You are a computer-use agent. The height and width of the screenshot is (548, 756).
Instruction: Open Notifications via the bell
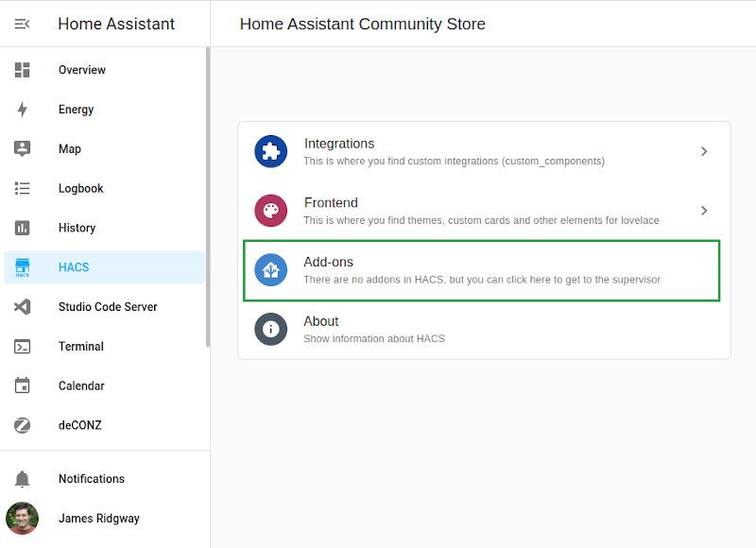tap(23, 479)
